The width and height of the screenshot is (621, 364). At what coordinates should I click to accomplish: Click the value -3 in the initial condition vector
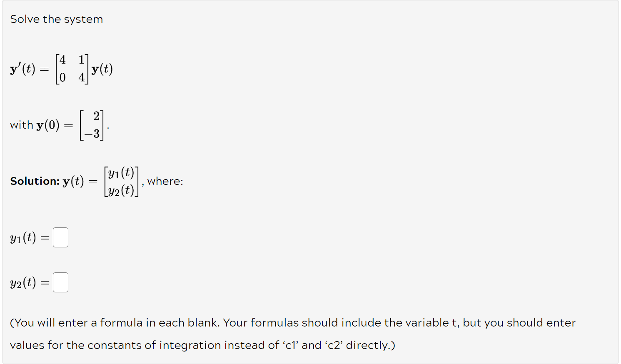tap(92, 133)
